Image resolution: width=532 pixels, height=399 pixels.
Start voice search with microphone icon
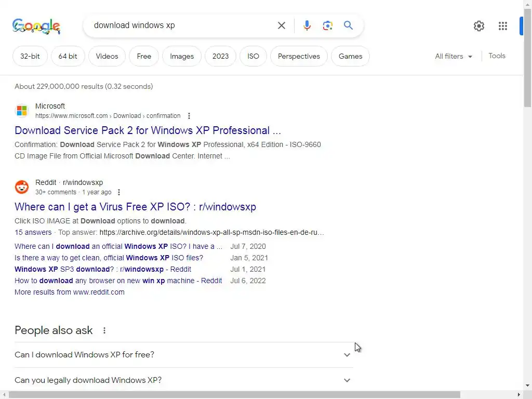coord(307,25)
